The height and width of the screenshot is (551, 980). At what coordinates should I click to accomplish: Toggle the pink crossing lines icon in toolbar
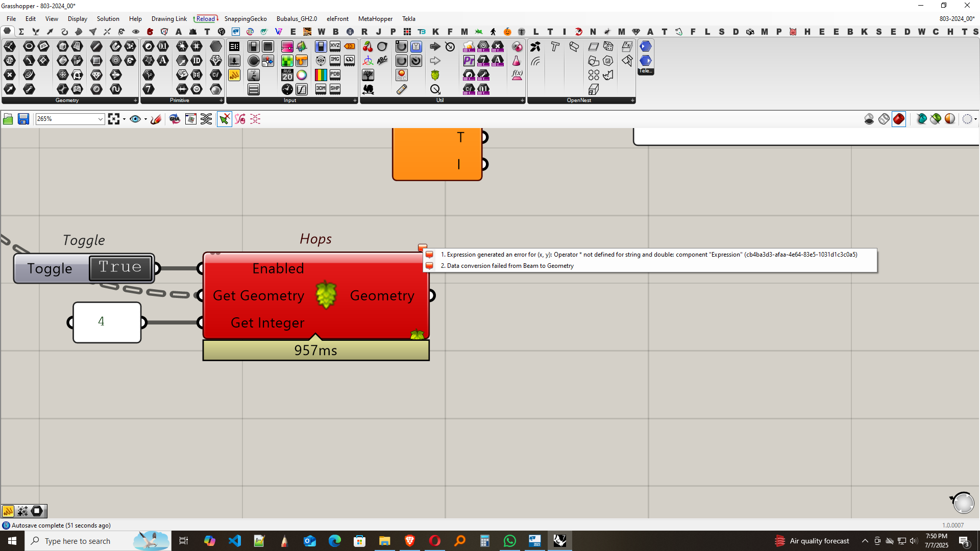255,119
